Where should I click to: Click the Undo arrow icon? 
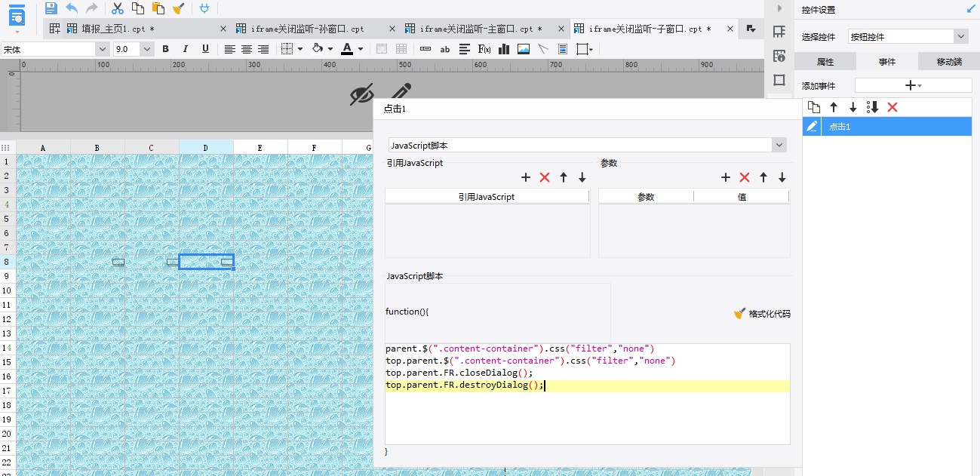tap(72, 8)
